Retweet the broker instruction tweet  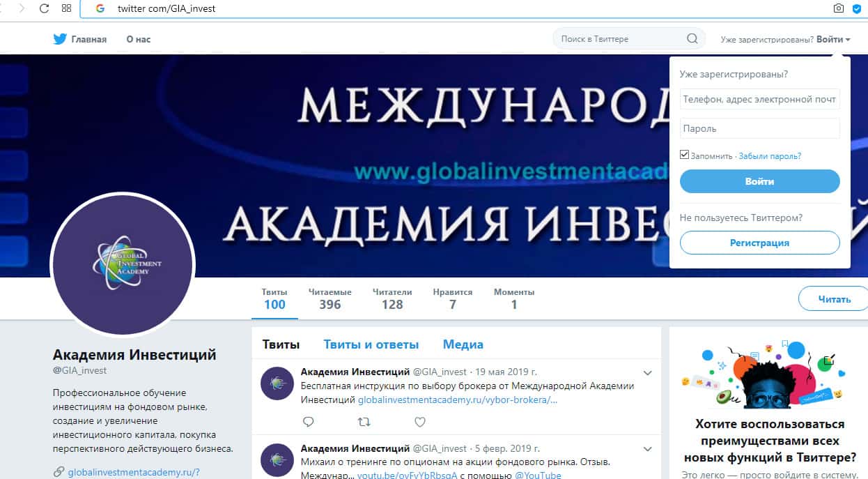pos(364,422)
